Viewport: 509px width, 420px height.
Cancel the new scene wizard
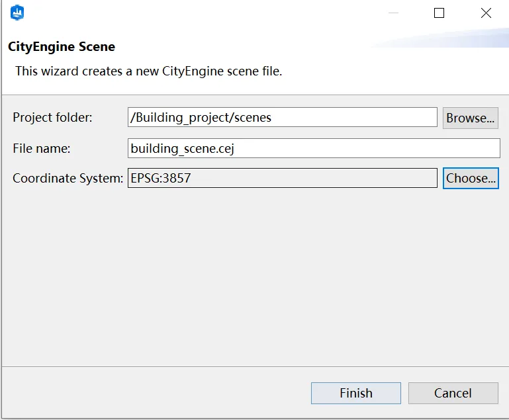pyautogui.click(x=453, y=393)
